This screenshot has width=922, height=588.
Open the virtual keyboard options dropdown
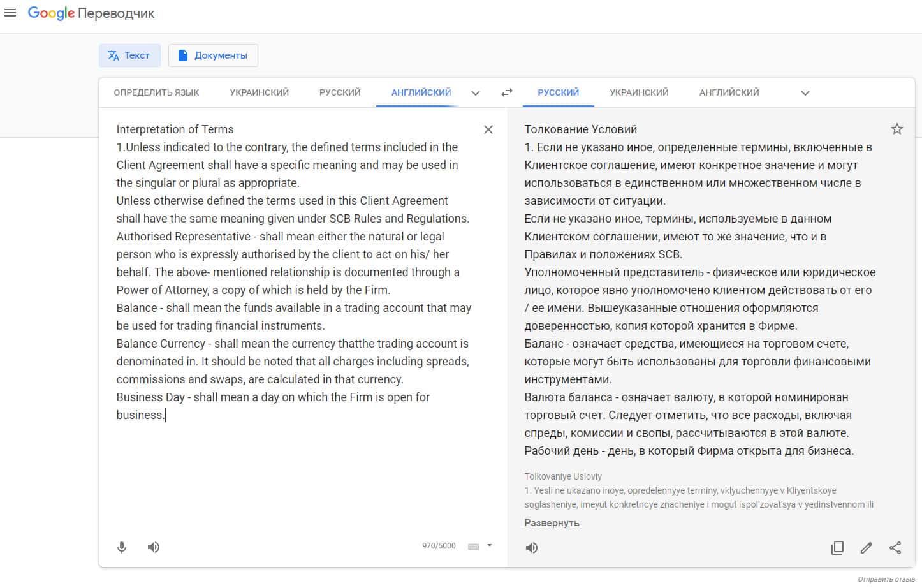490,545
